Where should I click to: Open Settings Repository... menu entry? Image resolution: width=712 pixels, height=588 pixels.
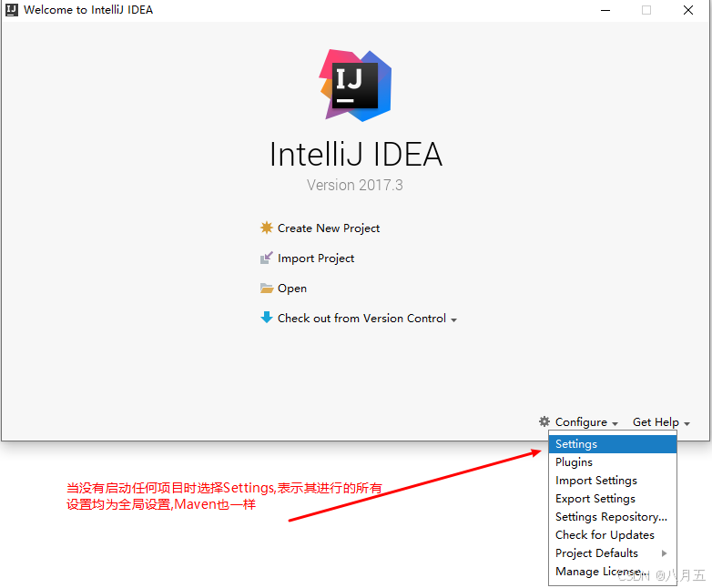coord(613,517)
